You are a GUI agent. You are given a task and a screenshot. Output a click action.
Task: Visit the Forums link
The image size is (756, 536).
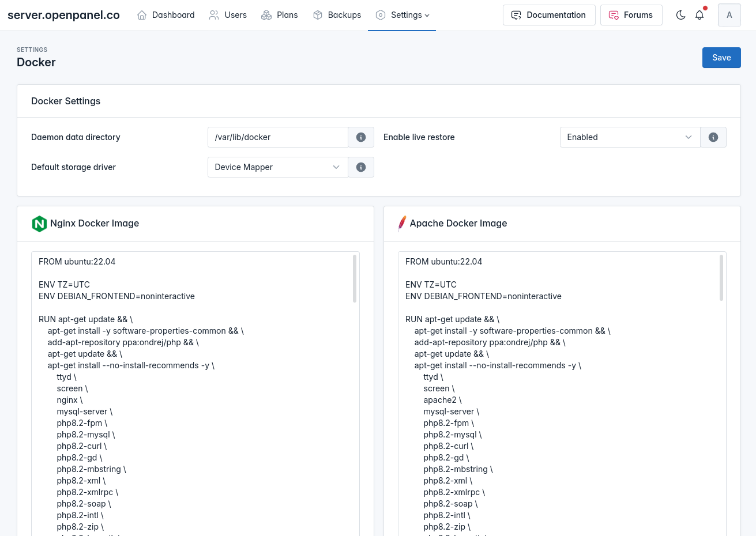[631, 15]
